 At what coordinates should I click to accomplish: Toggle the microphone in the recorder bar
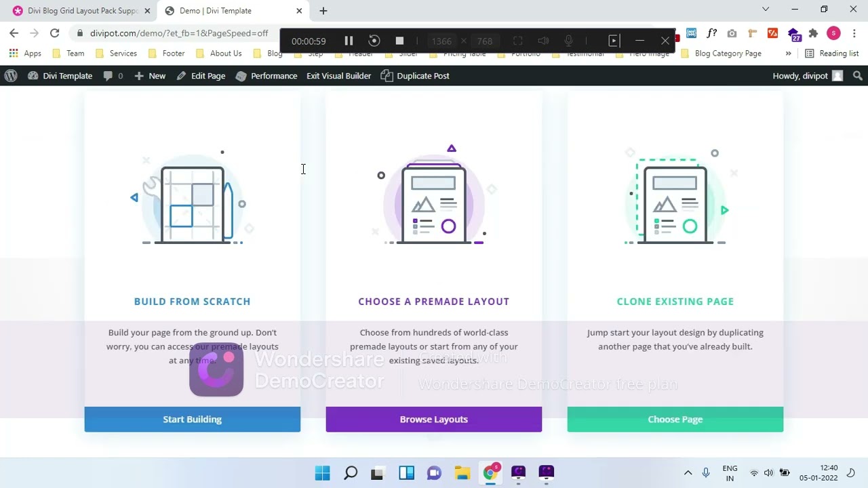pyautogui.click(x=568, y=41)
